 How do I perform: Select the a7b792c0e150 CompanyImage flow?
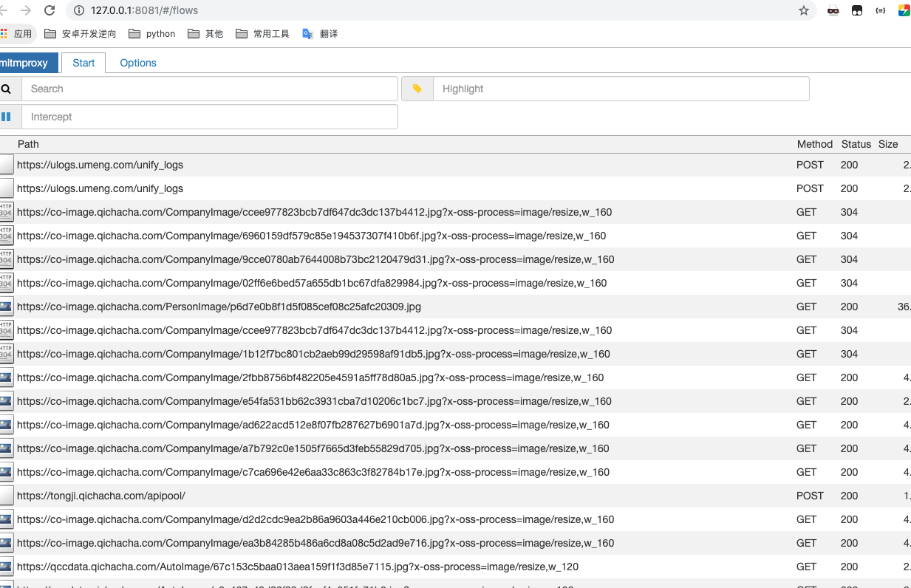(455, 448)
